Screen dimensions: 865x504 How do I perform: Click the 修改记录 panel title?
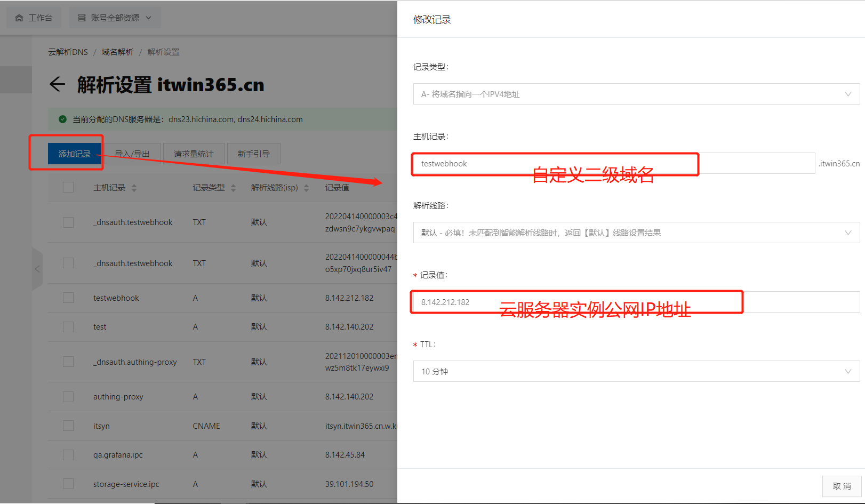pos(432,20)
